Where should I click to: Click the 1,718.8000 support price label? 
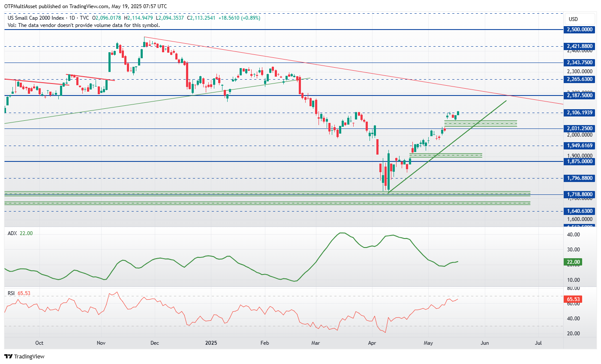pos(580,194)
